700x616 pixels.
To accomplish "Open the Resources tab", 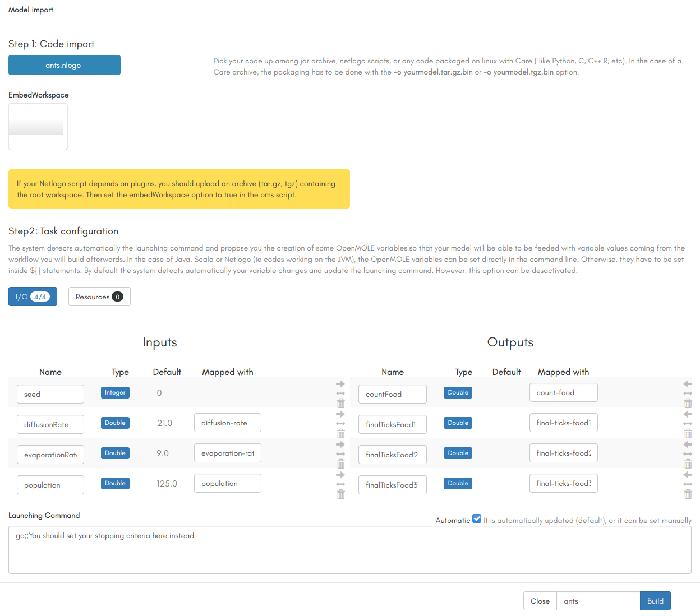I will point(99,297).
